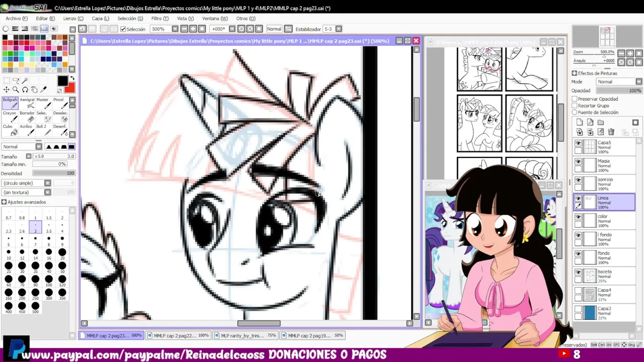Click the Normal button in the top toolbar
The image size is (644, 362).
click(274, 29)
